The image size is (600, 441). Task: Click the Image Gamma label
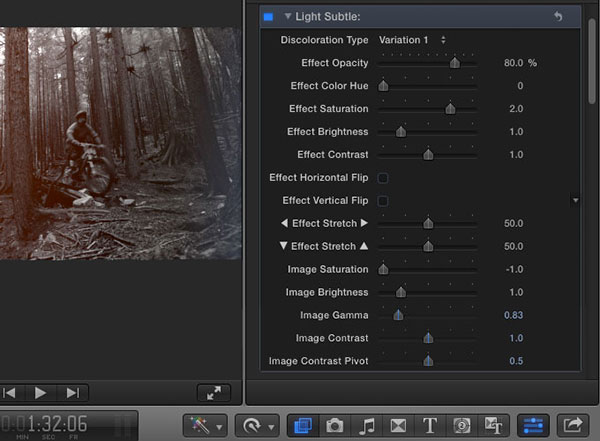[334, 315]
